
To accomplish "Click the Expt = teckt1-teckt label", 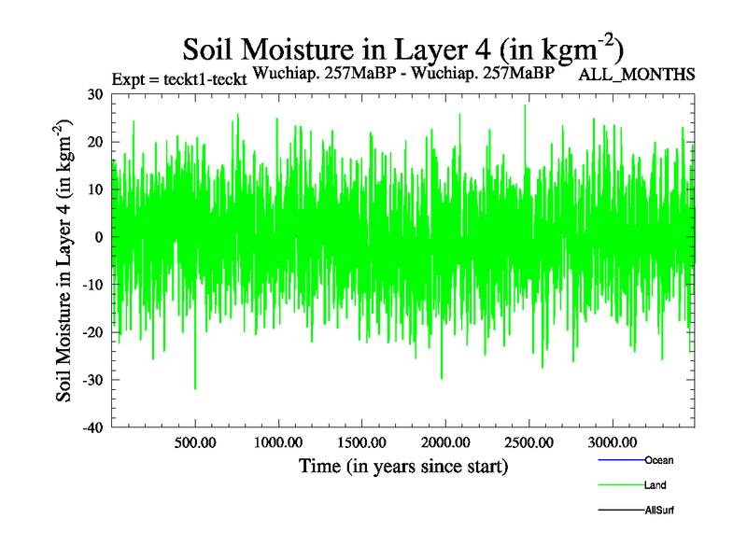I will 178,78.
